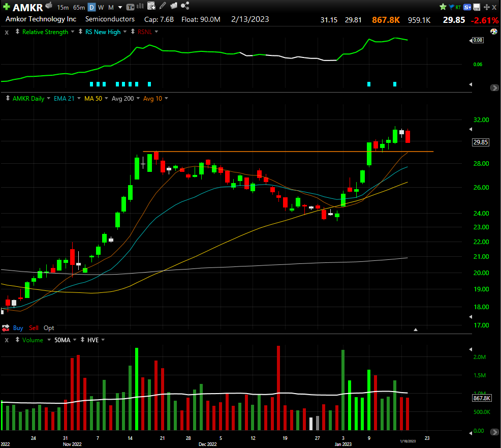Click the arrows beside RS New High
This screenshot has height=448, width=501.
[x=80, y=32]
